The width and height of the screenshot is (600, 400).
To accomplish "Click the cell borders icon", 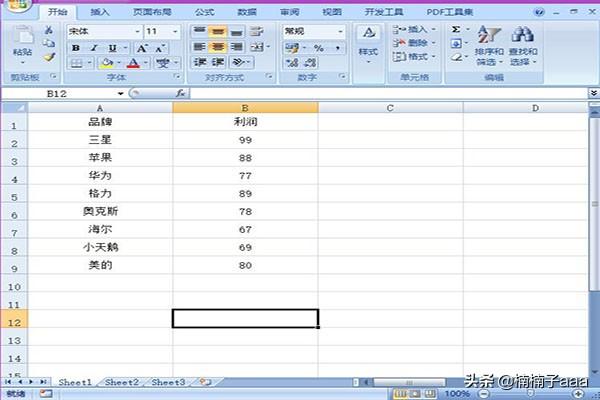I will coord(77,63).
